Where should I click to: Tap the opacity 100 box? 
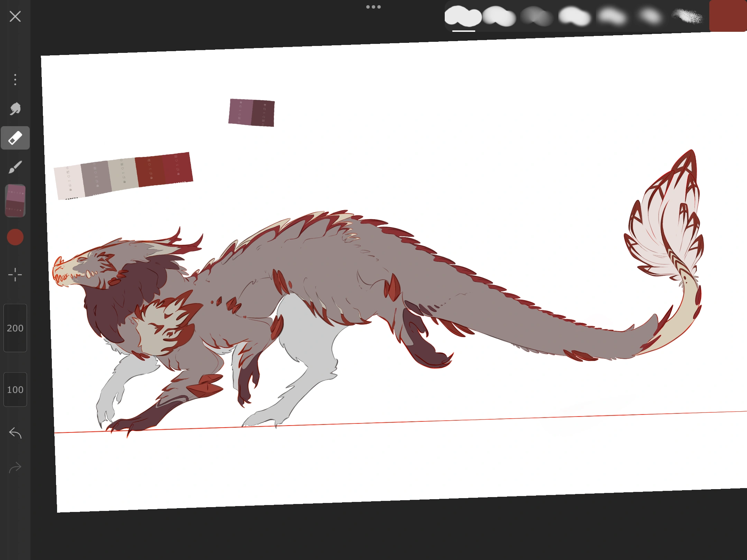pos(15,390)
